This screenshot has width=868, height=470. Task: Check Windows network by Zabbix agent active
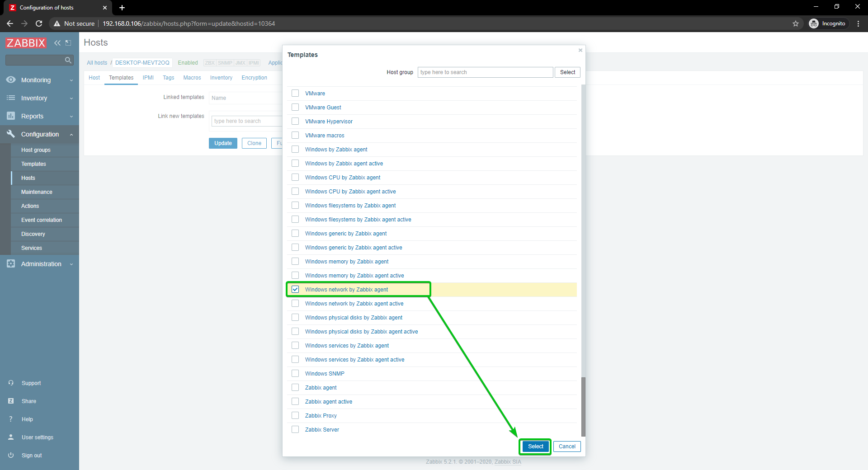(295, 303)
